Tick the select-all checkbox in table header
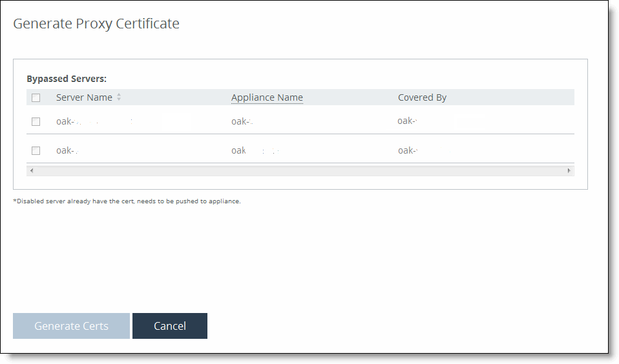Screen dimensions: 619x364 point(36,98)
